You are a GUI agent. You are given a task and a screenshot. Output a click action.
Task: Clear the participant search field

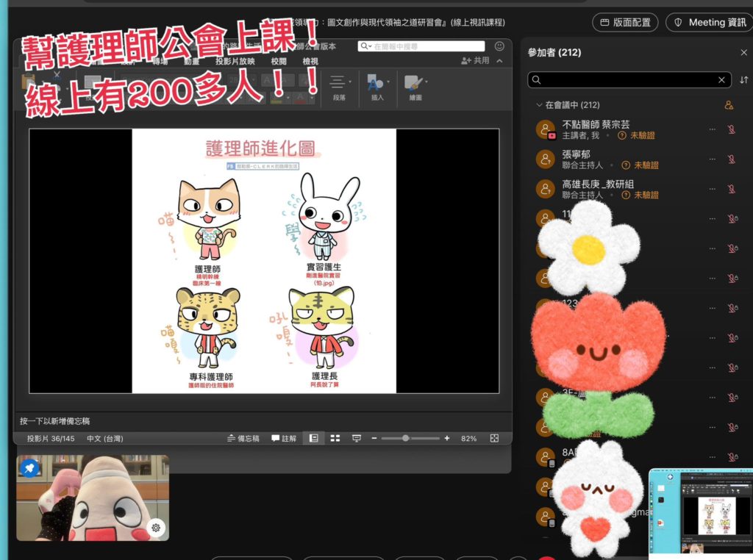pos(721,80)
